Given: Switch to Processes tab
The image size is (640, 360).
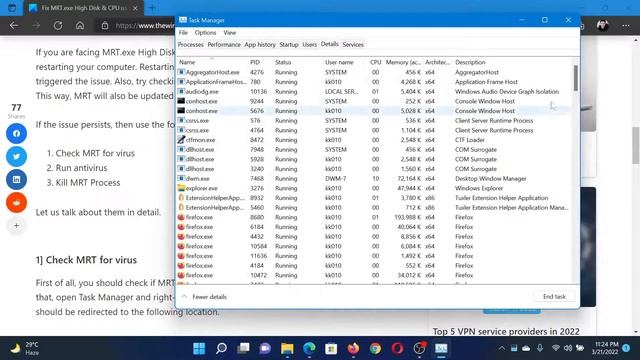Looking at the screenshot, I should pyautogui.click(x=191, y=44).
